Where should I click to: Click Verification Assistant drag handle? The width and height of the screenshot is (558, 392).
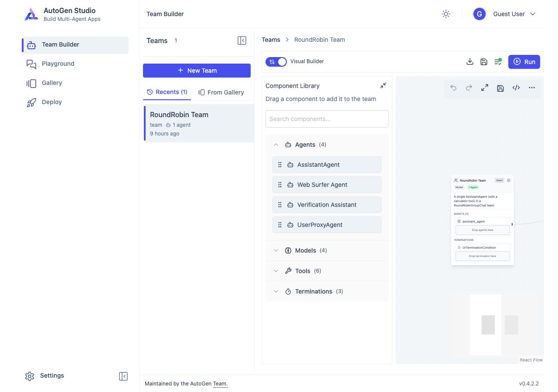[280, 205]
